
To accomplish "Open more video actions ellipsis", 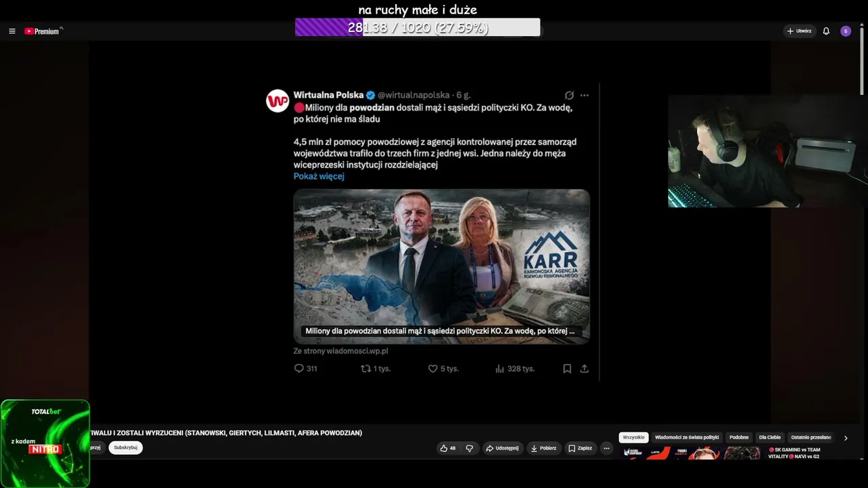I will [x=607, y=448].
